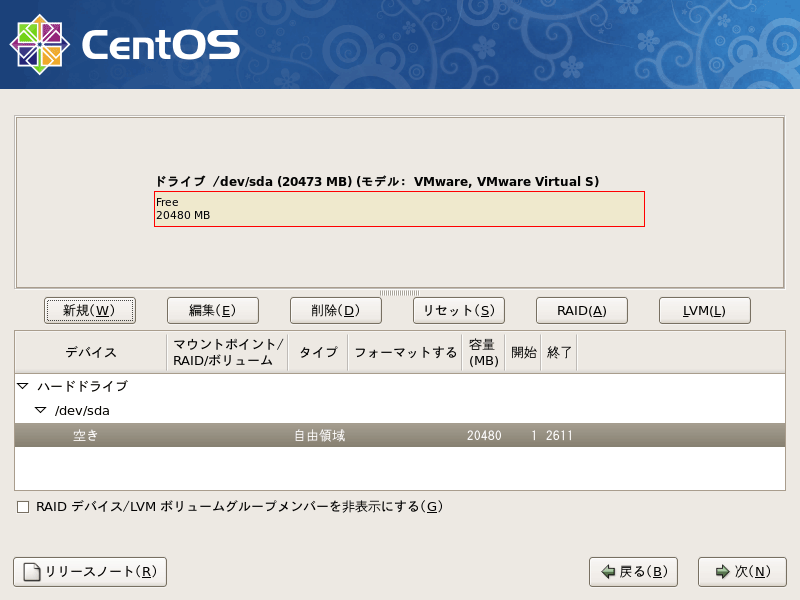Click the 編集(E) button to edit partition

(213, 310)
